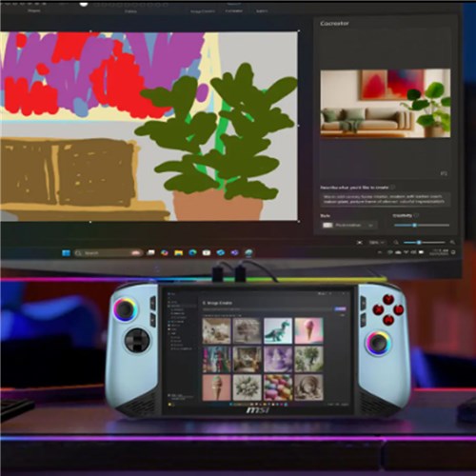Open the colorful Copilot icon in the taskbar

(x=165, y=252)
